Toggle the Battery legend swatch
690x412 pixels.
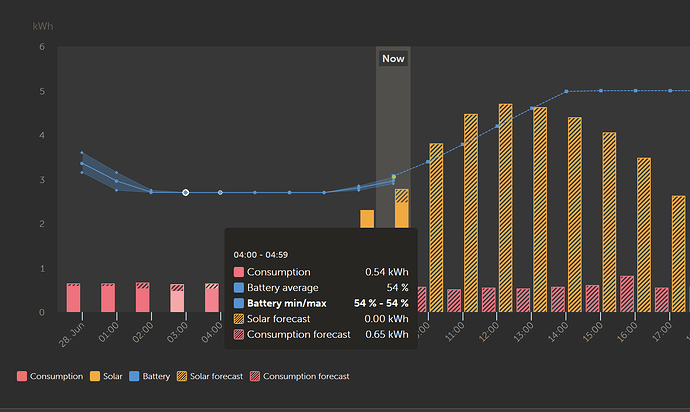[134, 376]
